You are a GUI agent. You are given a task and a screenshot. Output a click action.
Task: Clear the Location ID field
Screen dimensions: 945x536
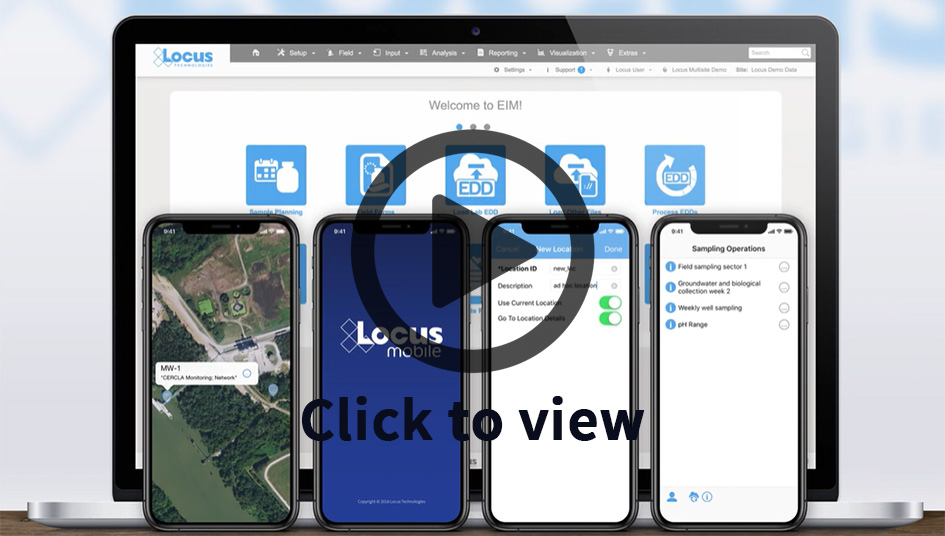pyautogui.click(x=614, y=269)
